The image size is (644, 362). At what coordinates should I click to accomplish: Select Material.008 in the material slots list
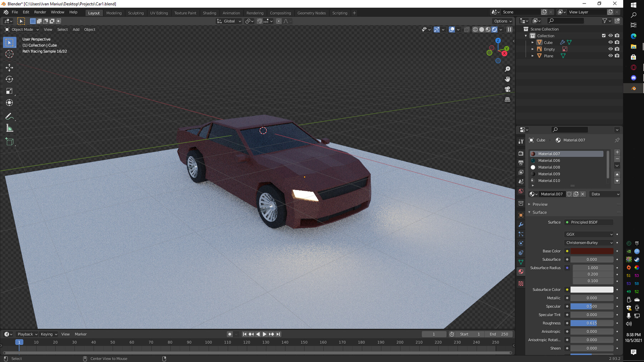[x=549, y=167]
